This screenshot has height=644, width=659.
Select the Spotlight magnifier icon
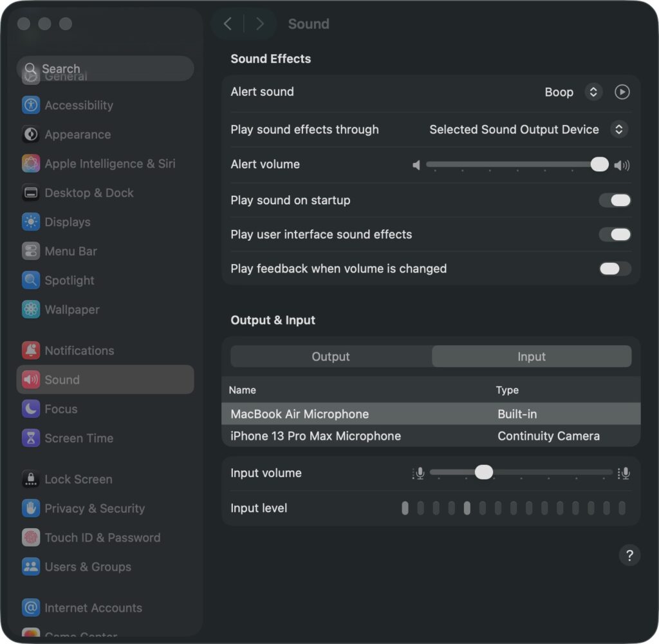point(31,280)
